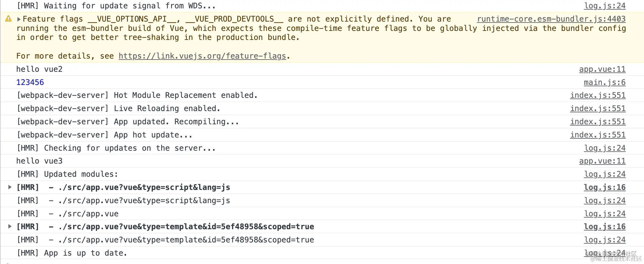This screenshot has height=264, width=644.
Task: Open index.js:551 for App updated Recompiling
Action: pos(598,122)
